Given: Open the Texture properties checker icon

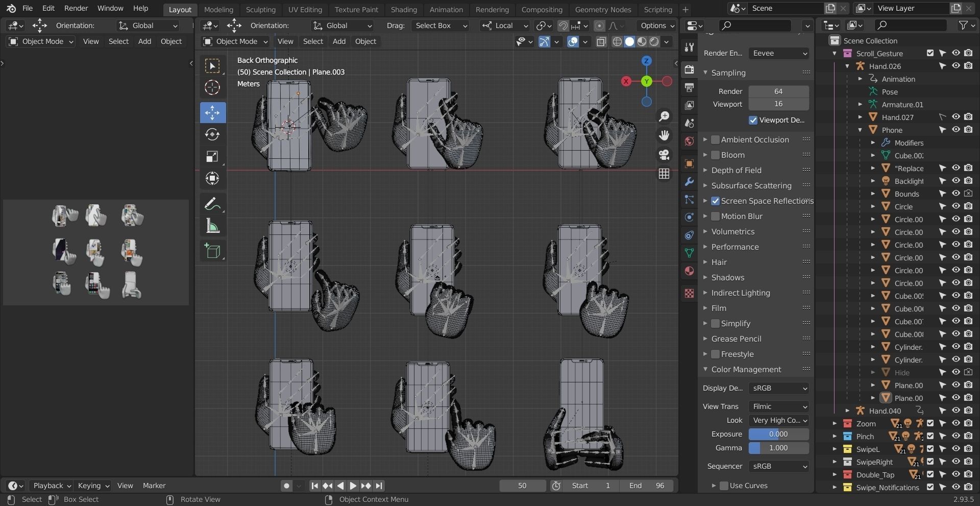Looking at the screenshot, I should point(689,293).
